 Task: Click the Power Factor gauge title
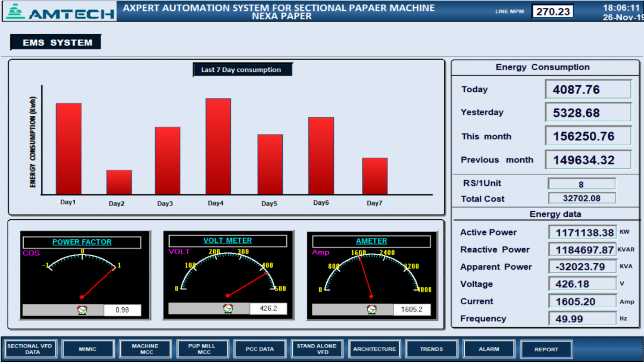pos(82,242)
